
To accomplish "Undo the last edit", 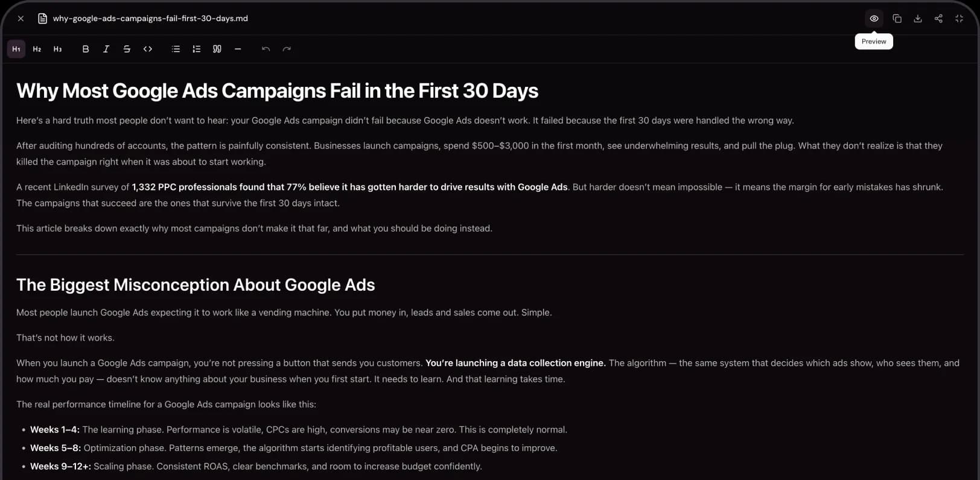I will click(x=266, y=49).
